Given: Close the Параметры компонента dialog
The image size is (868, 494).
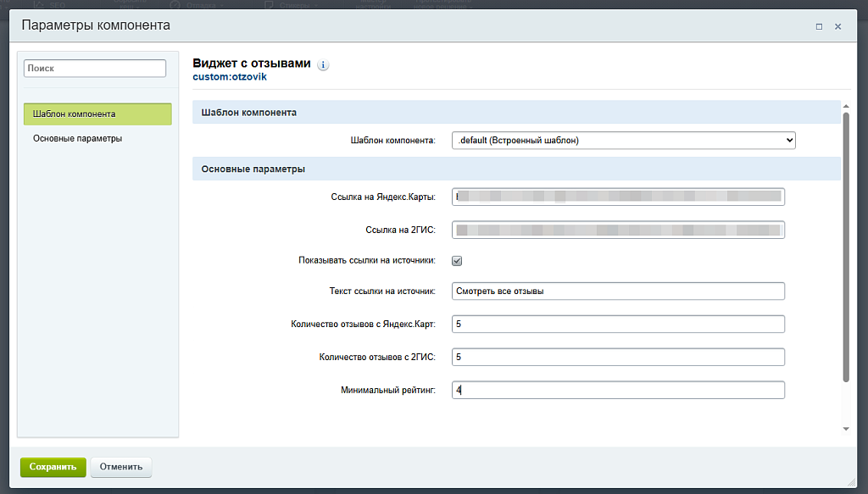Looking at the screenshot, I should [x=838, y=26].
